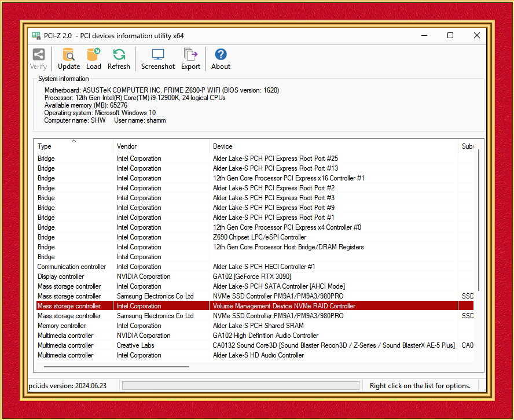The image size is (514, 420).
Task: Click the vertical scrollbar of device list
Action: coord(479,219)
